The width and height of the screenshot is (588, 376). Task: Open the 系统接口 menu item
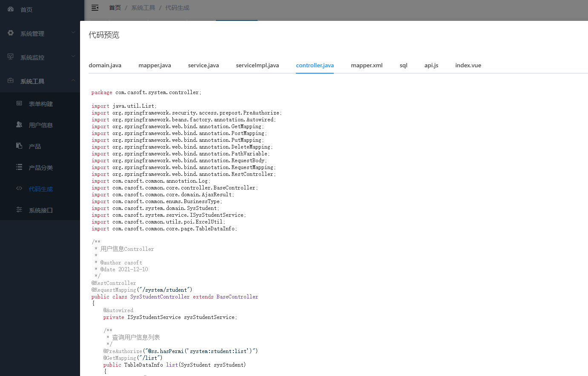(x=40, y=210)
